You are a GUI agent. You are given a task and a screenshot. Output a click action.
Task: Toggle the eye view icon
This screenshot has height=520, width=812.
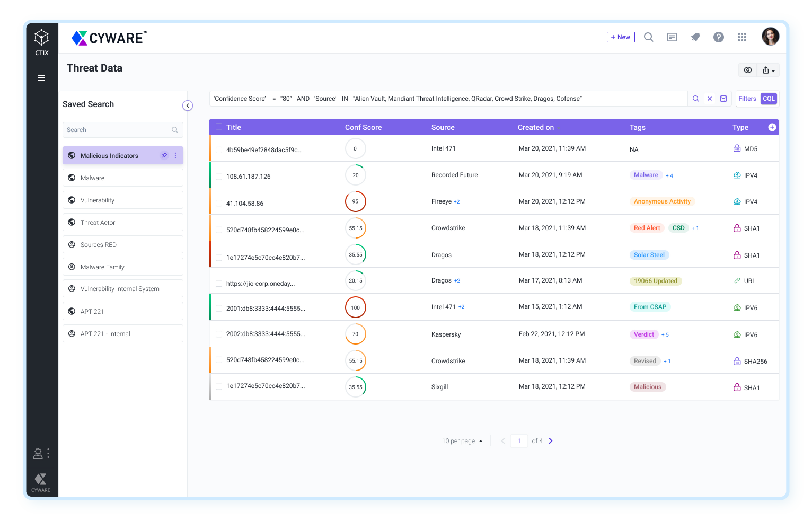tap(748, 70)
